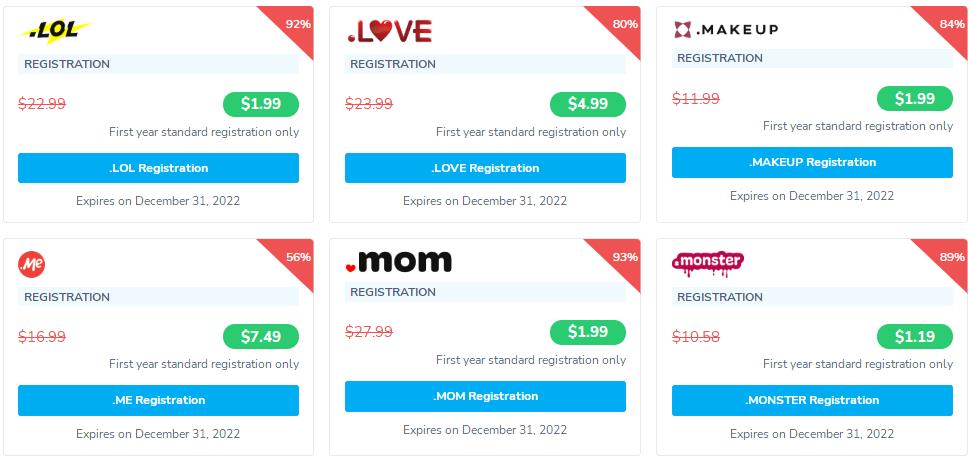Click the .ME domain logo
969x460 pixels.
(x=32, y=264)
